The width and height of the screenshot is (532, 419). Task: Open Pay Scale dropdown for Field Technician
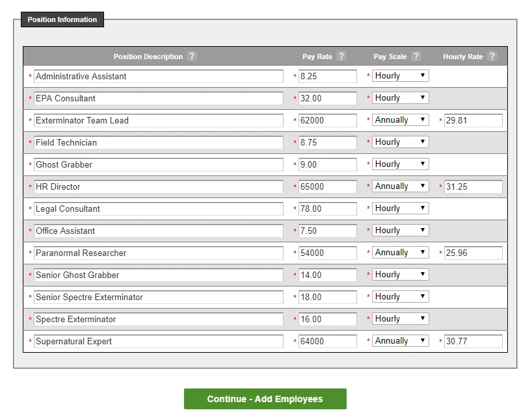pyautogui.click(x=401, y=142)
